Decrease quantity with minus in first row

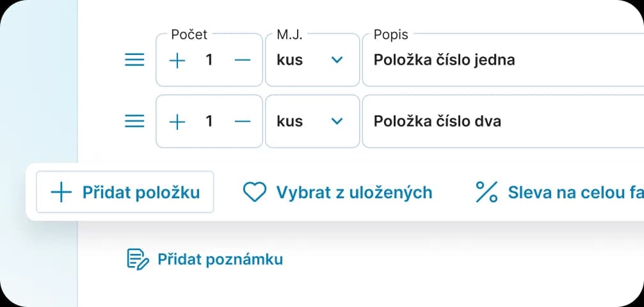243,60
